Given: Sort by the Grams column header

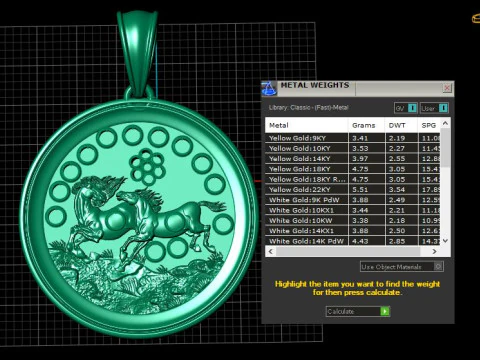Looking at the screenshot, I should point(367,125).
